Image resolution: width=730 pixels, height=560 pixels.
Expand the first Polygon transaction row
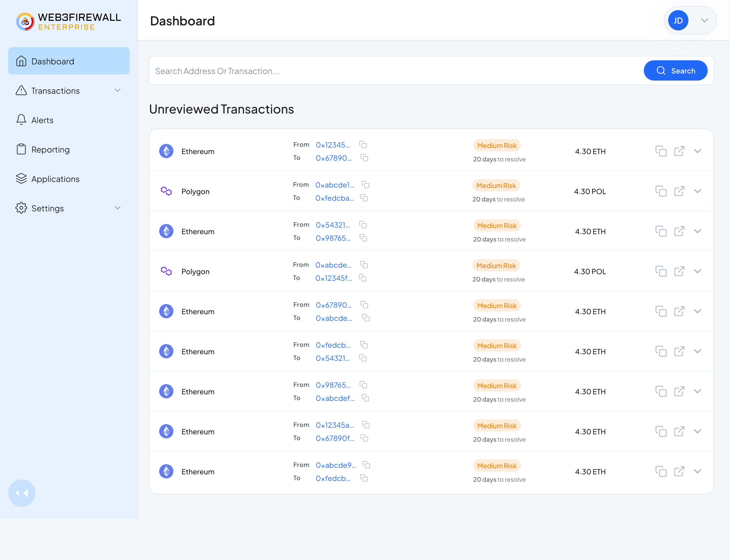(697, 191)
